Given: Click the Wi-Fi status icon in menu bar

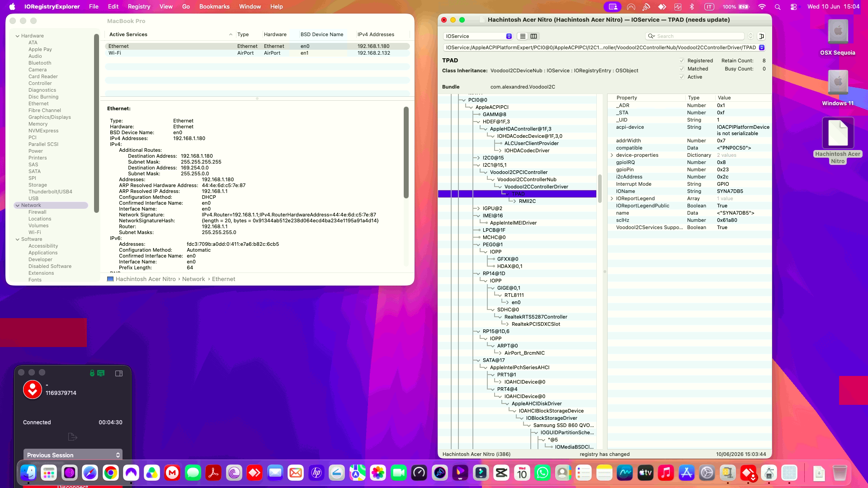Looking at the screenshot, I should [762, 7].
